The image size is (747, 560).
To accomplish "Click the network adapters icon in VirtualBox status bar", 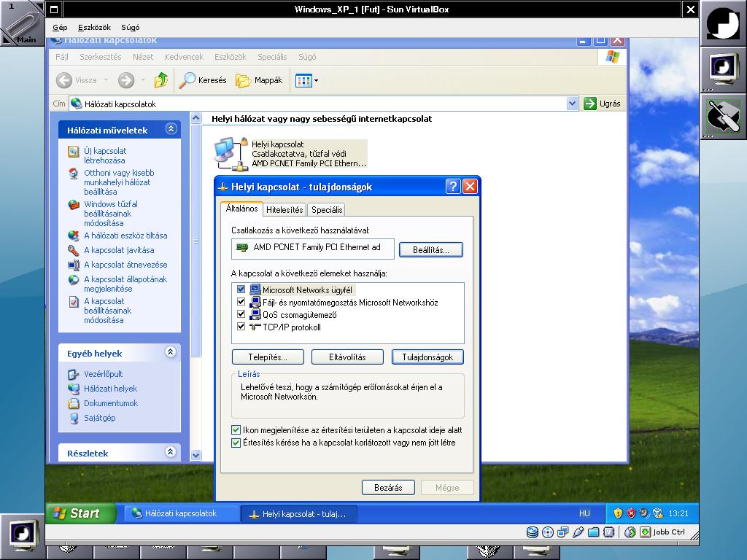I will click(x=563, y=532).
